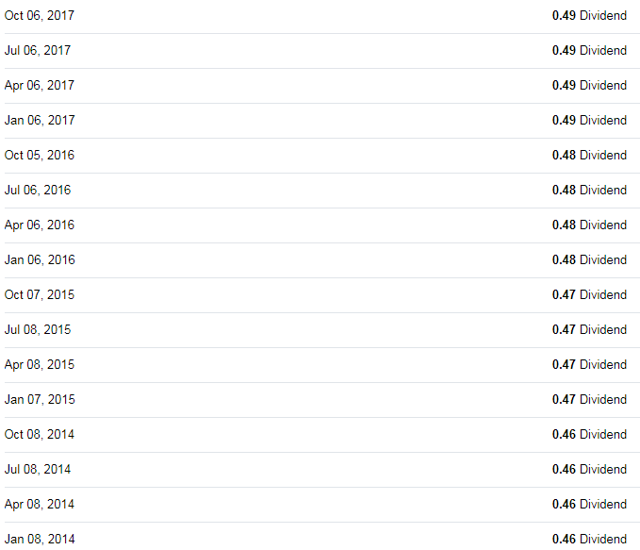
Task: Click 0.49 Dividend for Oct 06, 2017
Action: click(x=589, y=16)
